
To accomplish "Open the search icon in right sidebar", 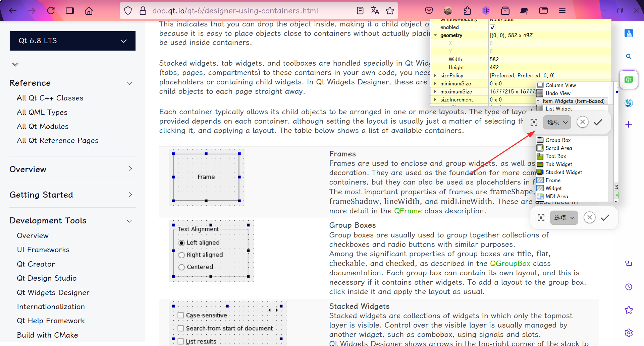I will point(629,57).
